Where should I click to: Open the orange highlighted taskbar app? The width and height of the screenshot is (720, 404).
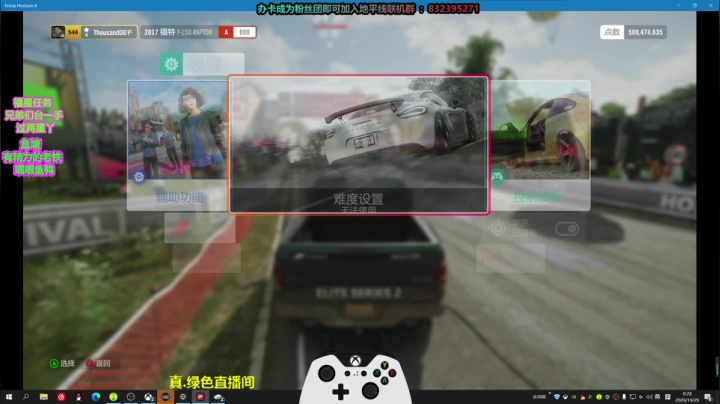(x=166, y=397)
